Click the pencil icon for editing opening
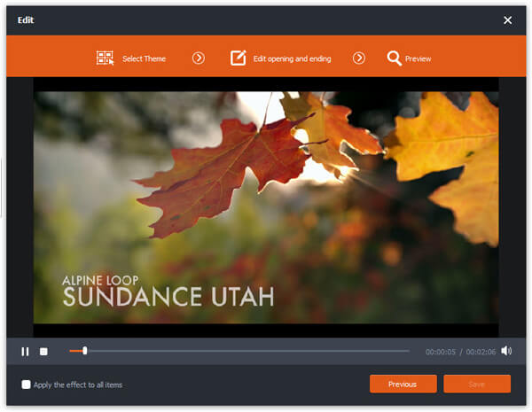Viewport: 532px width, 412px height. [x=239, y=58]
